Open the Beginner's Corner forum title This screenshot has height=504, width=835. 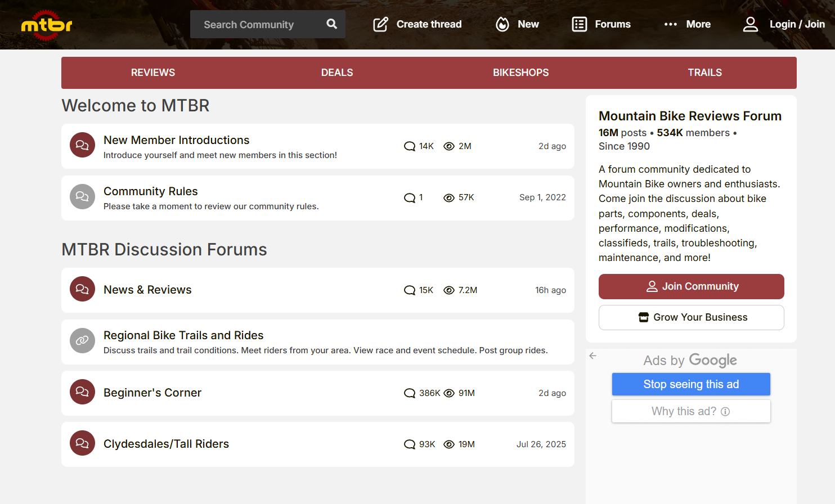coord(152,393)
